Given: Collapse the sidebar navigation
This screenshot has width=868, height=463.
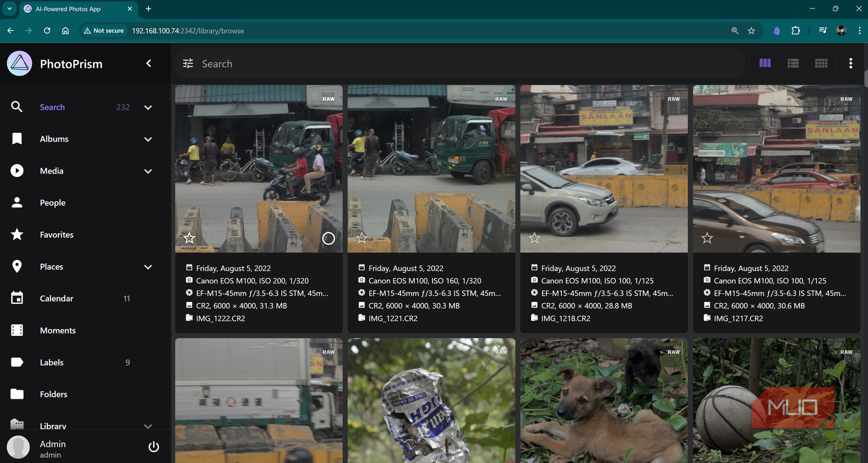Looking at the screenshot, I should click(149, 64).
